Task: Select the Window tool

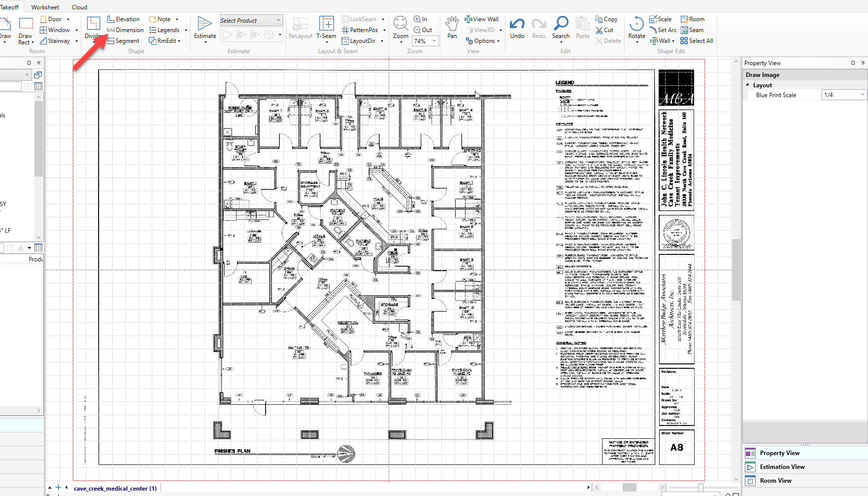Action: [55, 30]
